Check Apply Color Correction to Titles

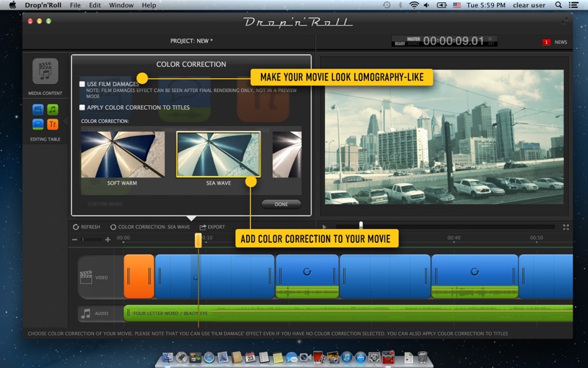pyautogui.click(x=82, y=107)
